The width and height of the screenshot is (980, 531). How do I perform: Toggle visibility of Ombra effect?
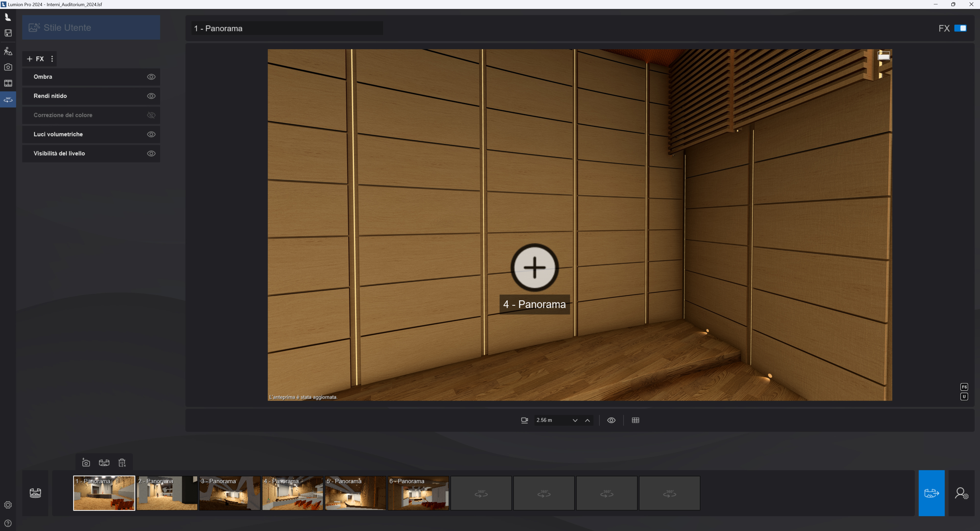pyautogui.click(x=151, y=77)
